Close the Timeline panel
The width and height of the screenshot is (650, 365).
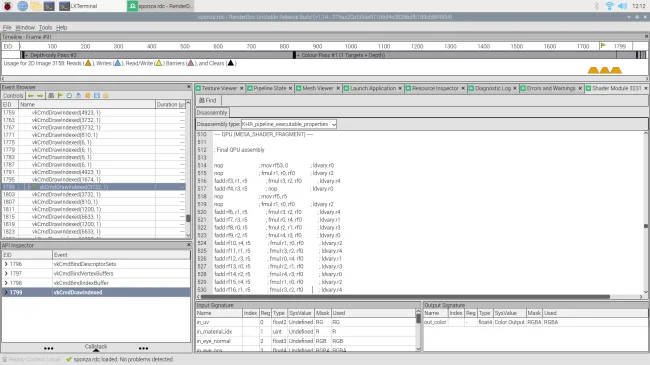646,36
